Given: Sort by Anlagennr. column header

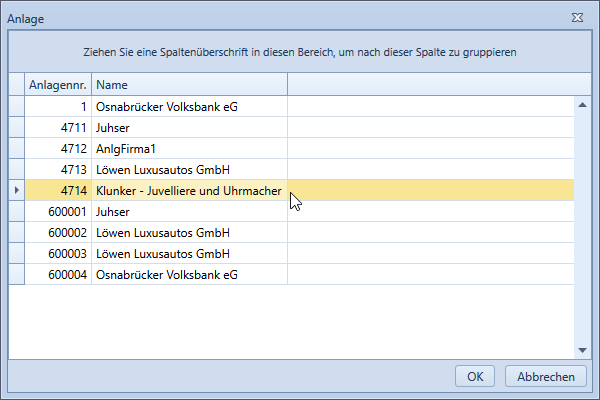Looking at the screenshot, I should 58,85.
